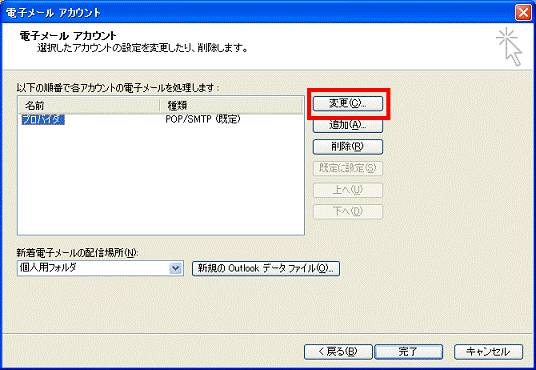Open the 個人用フォルダ delivery location dropdown
Screen dimensions: 536x370
(x=176, y=268)
